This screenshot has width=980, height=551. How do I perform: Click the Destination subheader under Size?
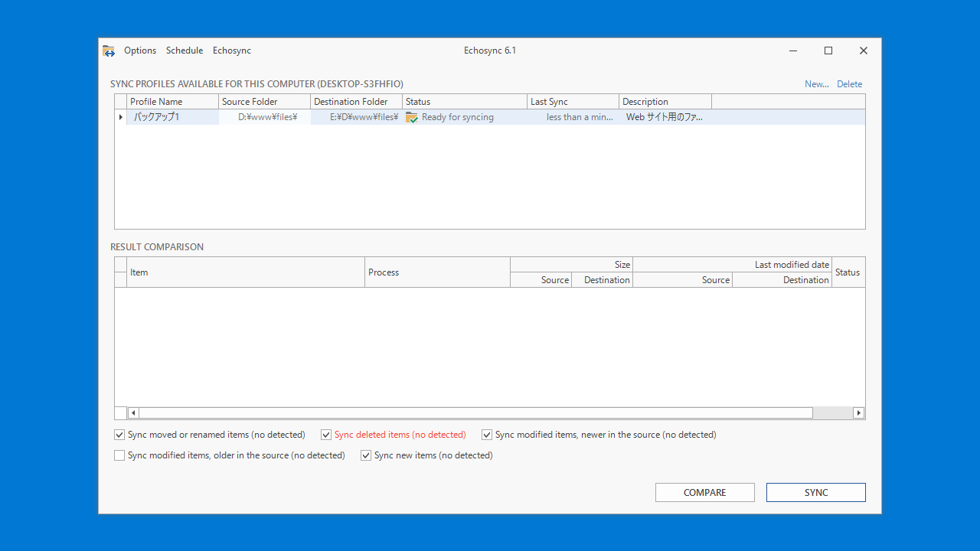click(x=603, y=280)
